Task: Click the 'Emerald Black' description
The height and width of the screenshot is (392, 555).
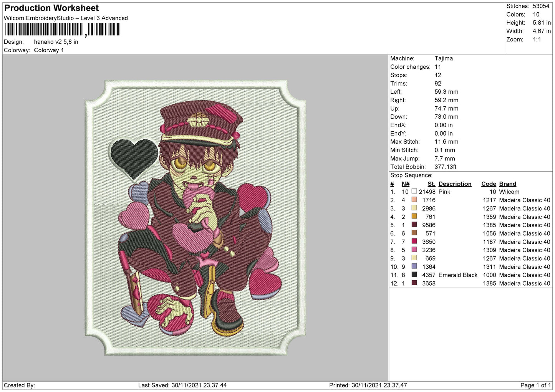Action: pyautogui.click(x=458, y=275)
